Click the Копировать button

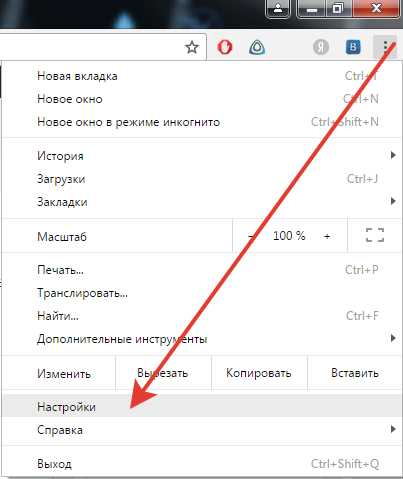coord(259,373)
